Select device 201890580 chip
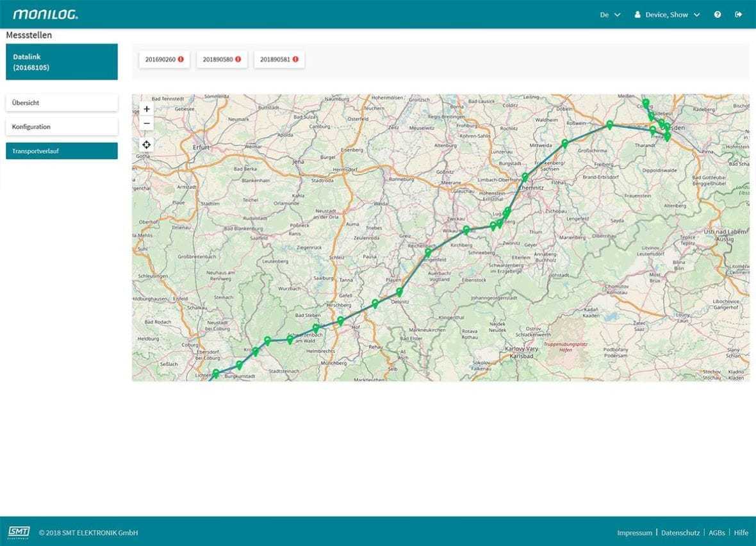This screenshot has height=546, width=756. pos(222,60)
